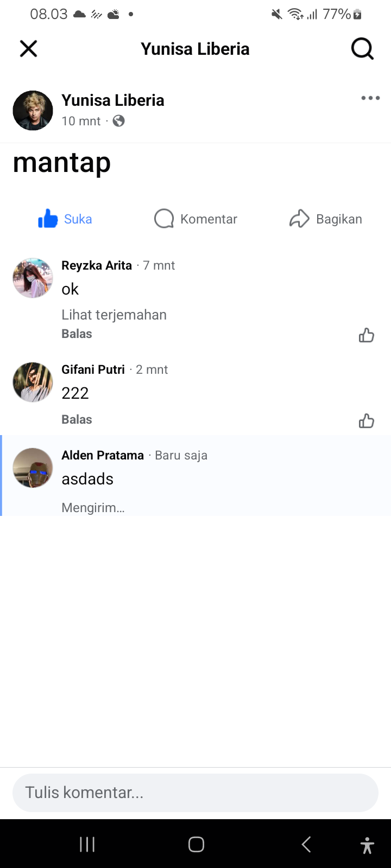Image resolution: width=391 pixels, height=868 pixels.
Task: Tap the Komentar speech bubble button
Action: [x=195, y=219]
